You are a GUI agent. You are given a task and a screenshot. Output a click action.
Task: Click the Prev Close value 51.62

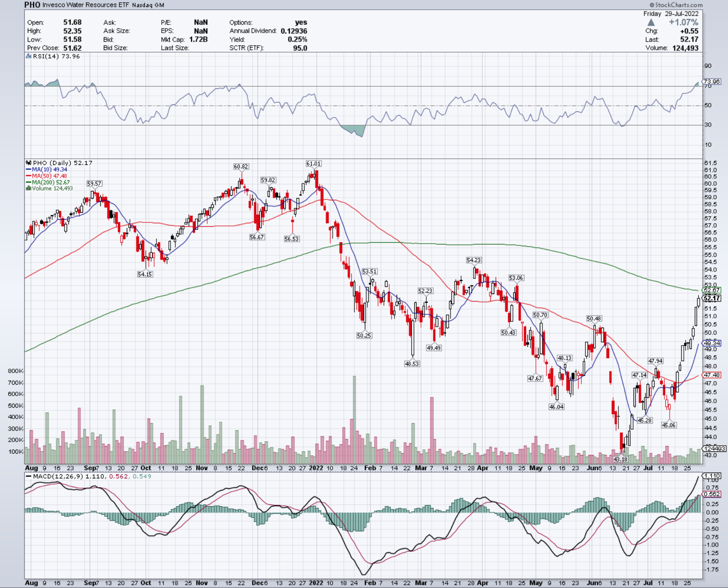[72, 48]
